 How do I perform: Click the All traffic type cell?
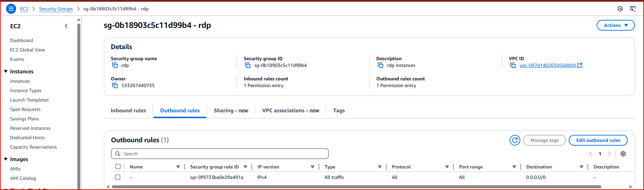(334, 177)
